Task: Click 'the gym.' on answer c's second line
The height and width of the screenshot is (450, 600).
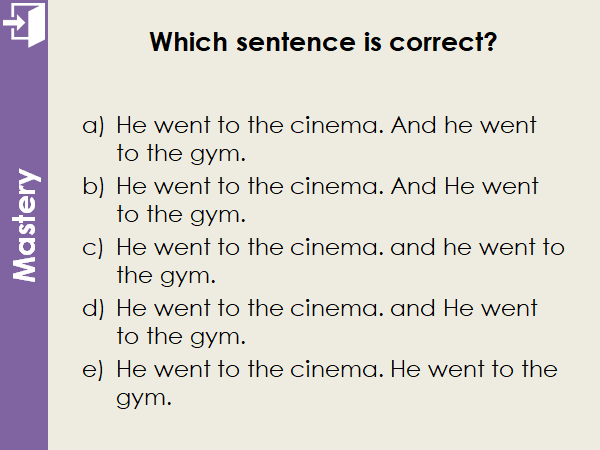Action: point(166,275)
